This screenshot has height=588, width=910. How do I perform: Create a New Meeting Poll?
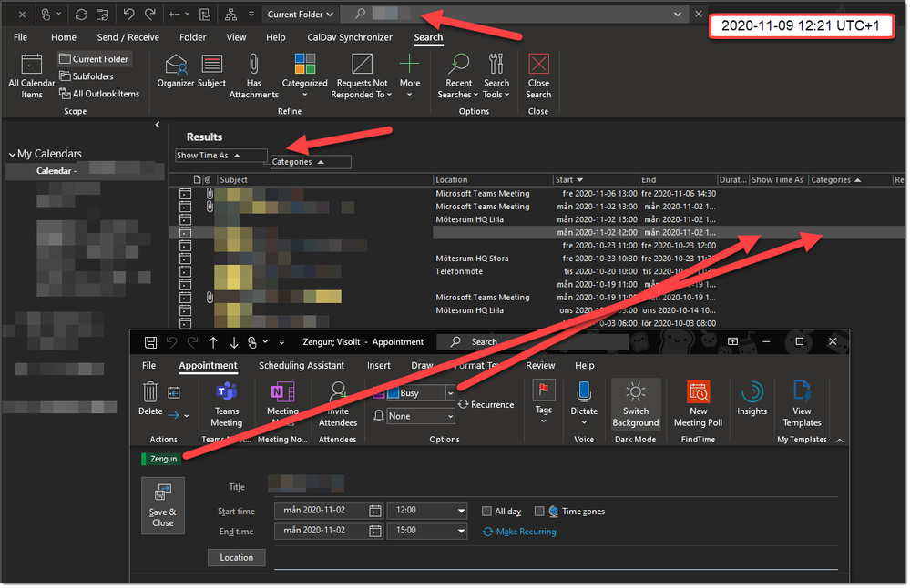pos(698,405)
